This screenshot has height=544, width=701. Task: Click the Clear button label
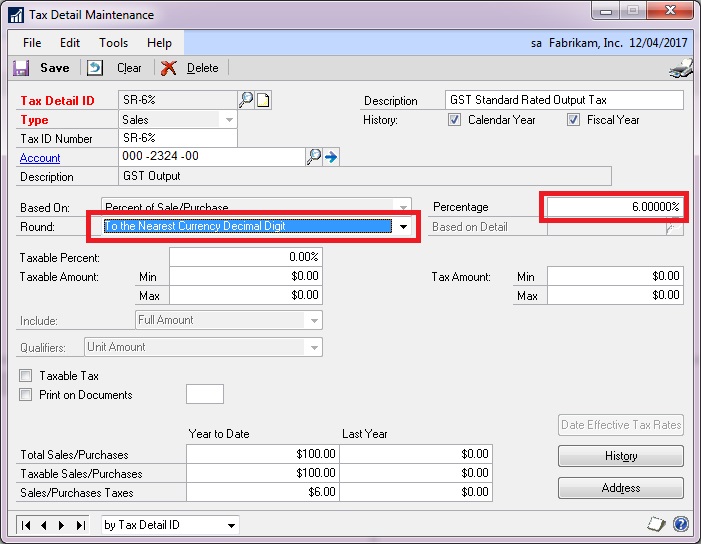tap(129, 68)
